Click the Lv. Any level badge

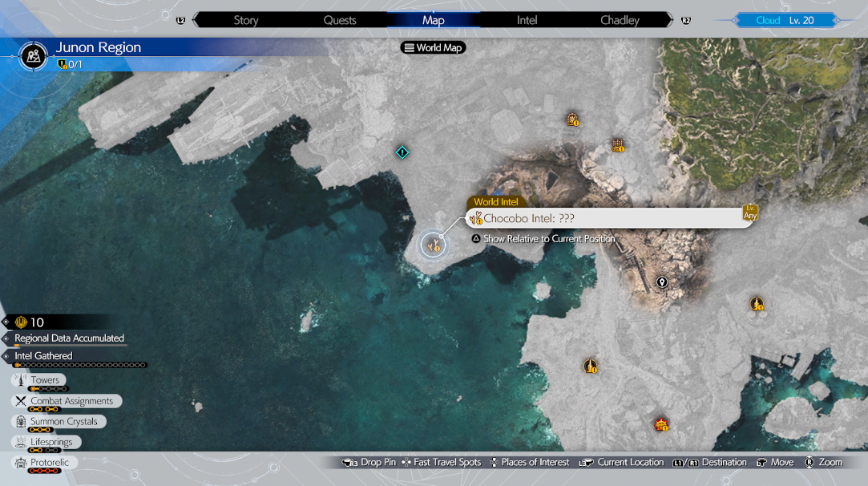[750, 213]
